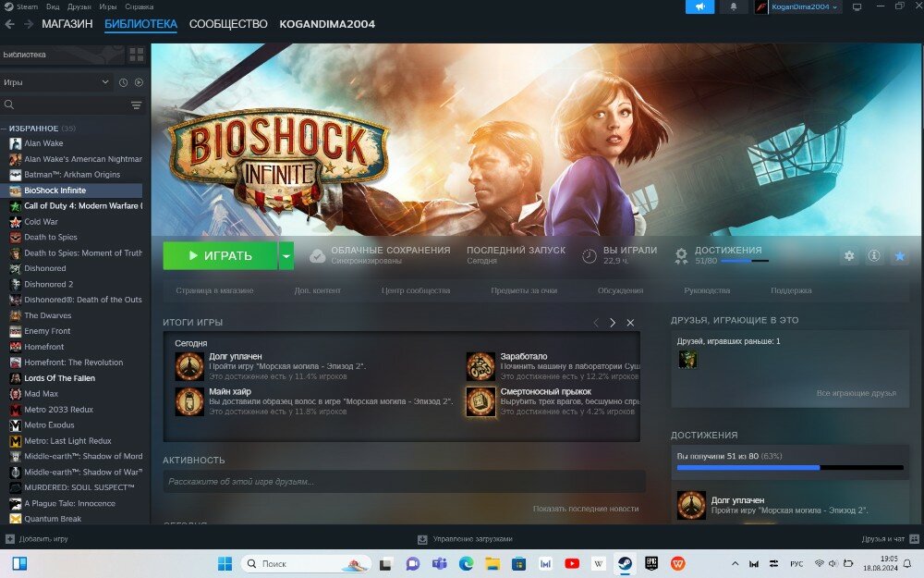Toggle the favorite star for BioShock Infinite
Viewport: 924px width, 578px height.
(899, 256)
